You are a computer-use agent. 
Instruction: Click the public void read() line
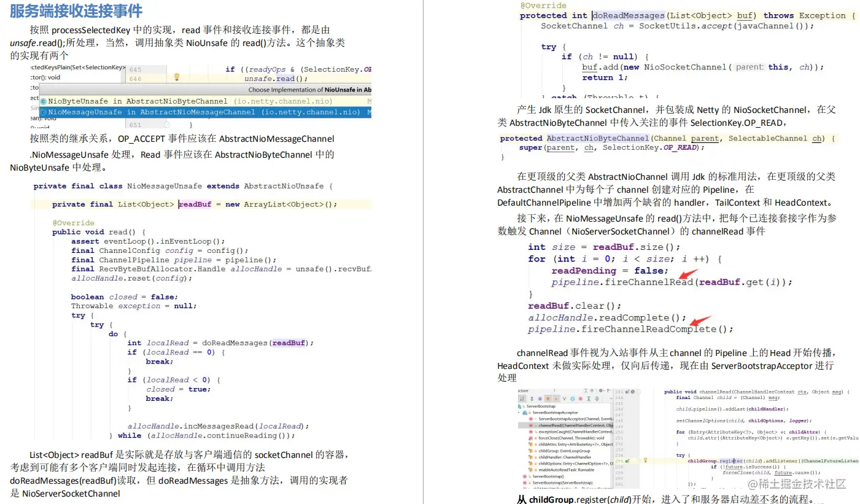(x=98, y=232)
